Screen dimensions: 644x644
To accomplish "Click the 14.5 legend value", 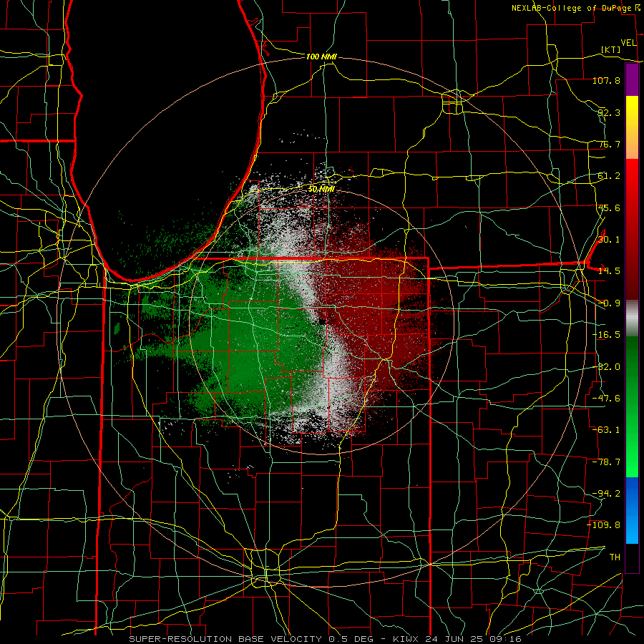I will (609, 271).
